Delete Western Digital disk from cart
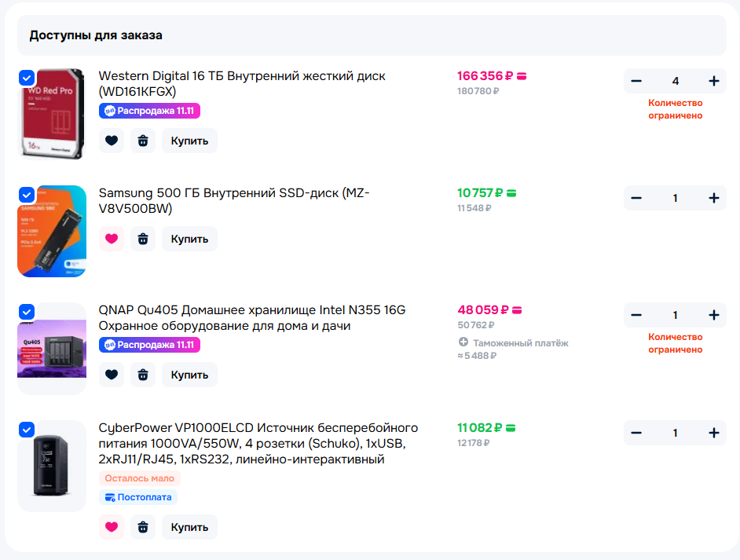The image size is (740, 560). click(142, 141)
